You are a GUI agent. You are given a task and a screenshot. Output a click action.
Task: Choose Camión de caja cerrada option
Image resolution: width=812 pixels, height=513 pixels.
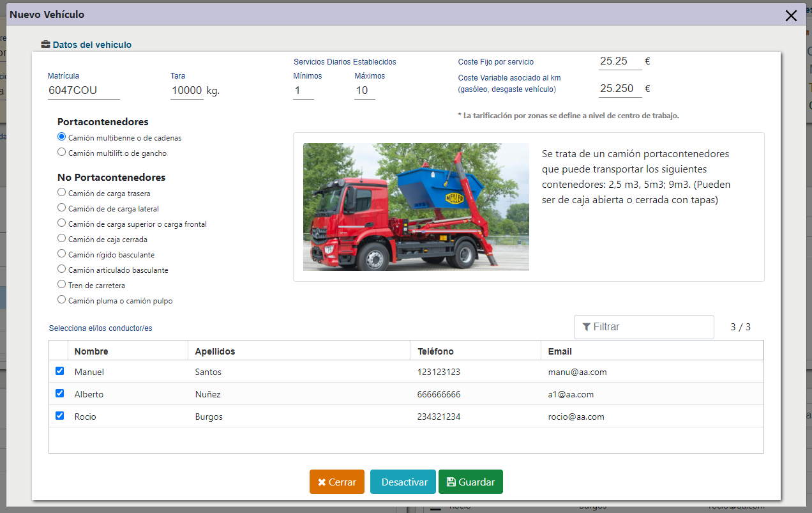[x=62, y=238]
